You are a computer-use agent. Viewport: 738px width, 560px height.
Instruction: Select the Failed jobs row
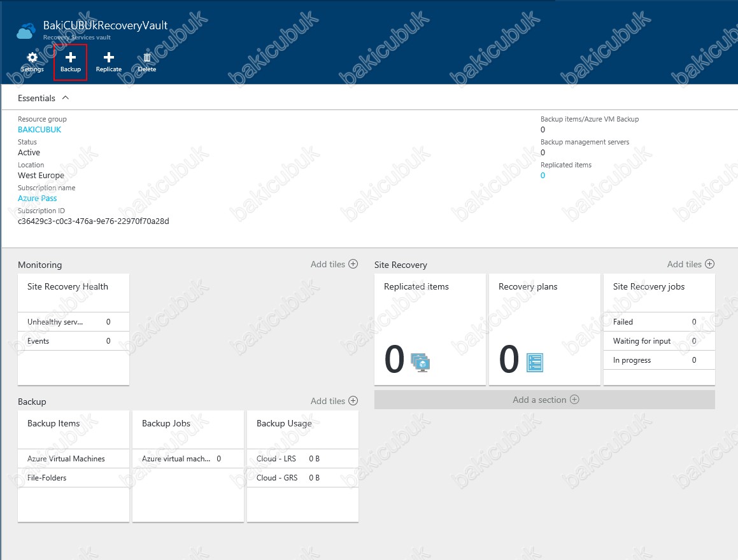(659, 322)
